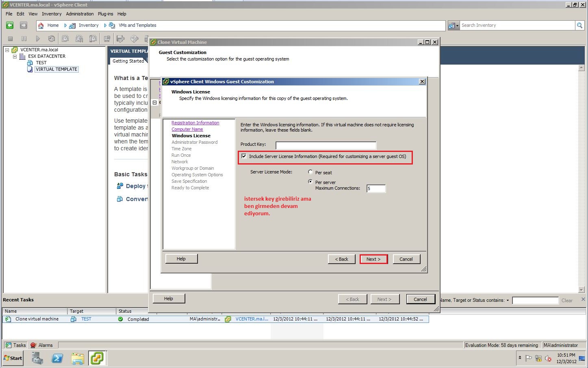
Task: Click the main panel scrollbar down arrow
Action: point(581,290)
